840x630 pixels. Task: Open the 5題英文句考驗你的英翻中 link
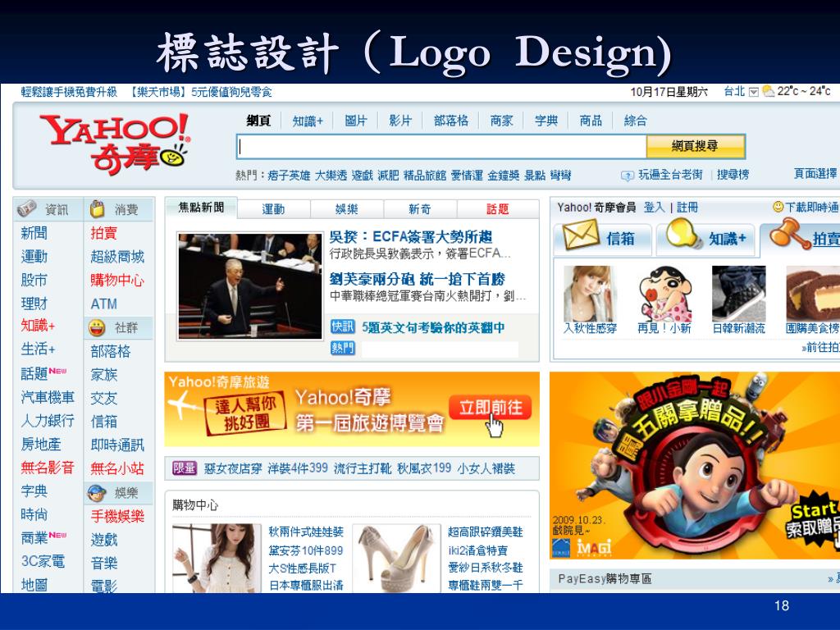pyautogui.click(x=433, y=327)
